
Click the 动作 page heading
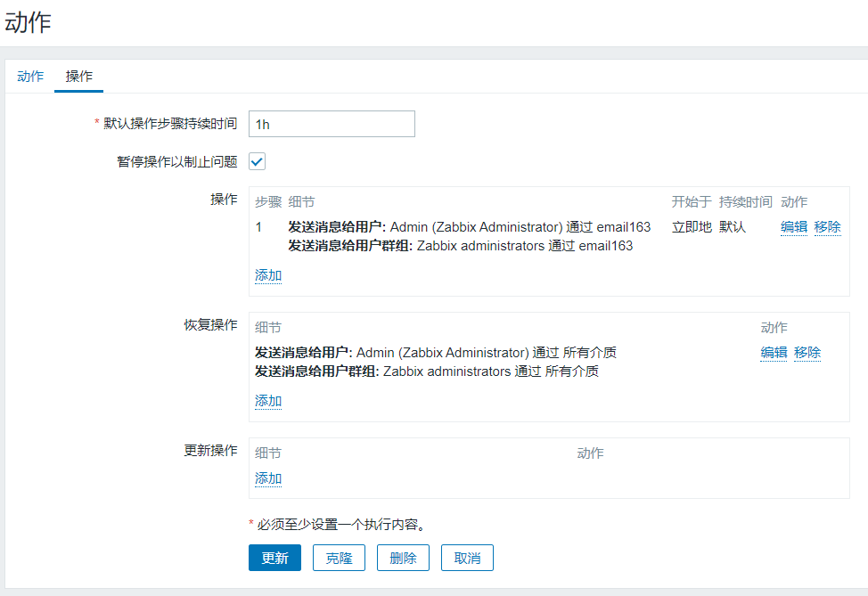[28, 22]
